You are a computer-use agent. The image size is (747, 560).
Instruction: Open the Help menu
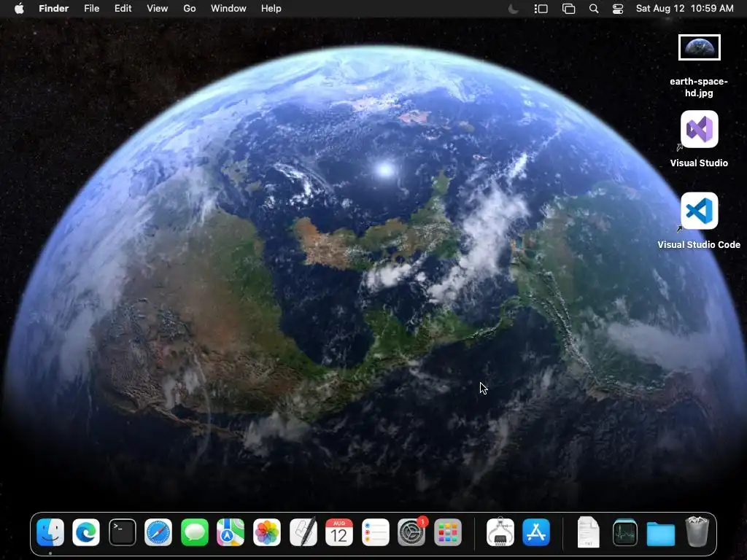click(271, 9)
